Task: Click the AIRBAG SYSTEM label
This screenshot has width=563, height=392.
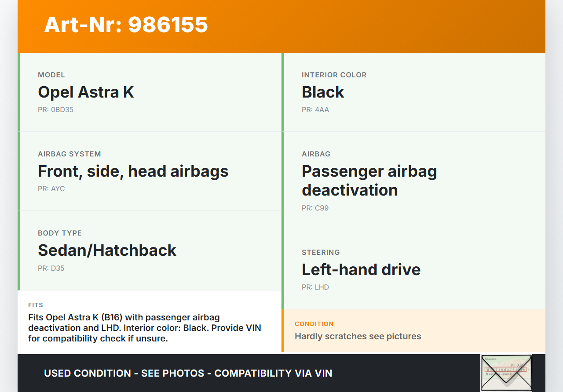Action: click(69, 154)
